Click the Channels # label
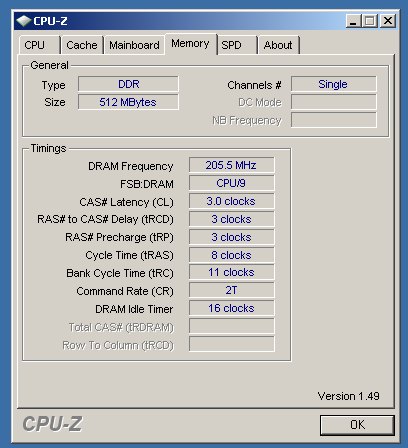The width and height of the screenshot is (408, 448). (x=254, y=85)
